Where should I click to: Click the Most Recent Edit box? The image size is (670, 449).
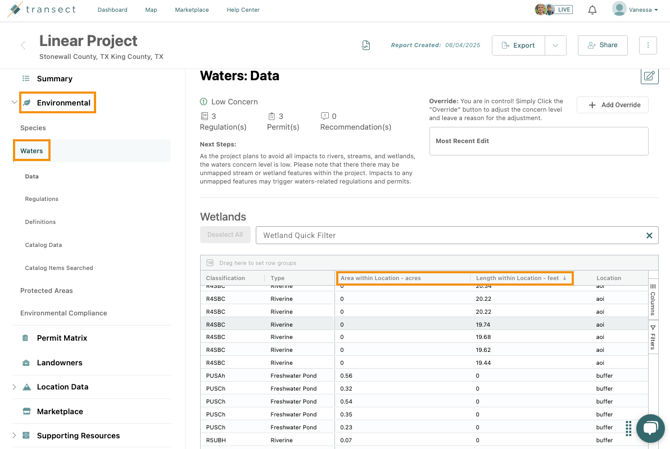tap(538, 141)
